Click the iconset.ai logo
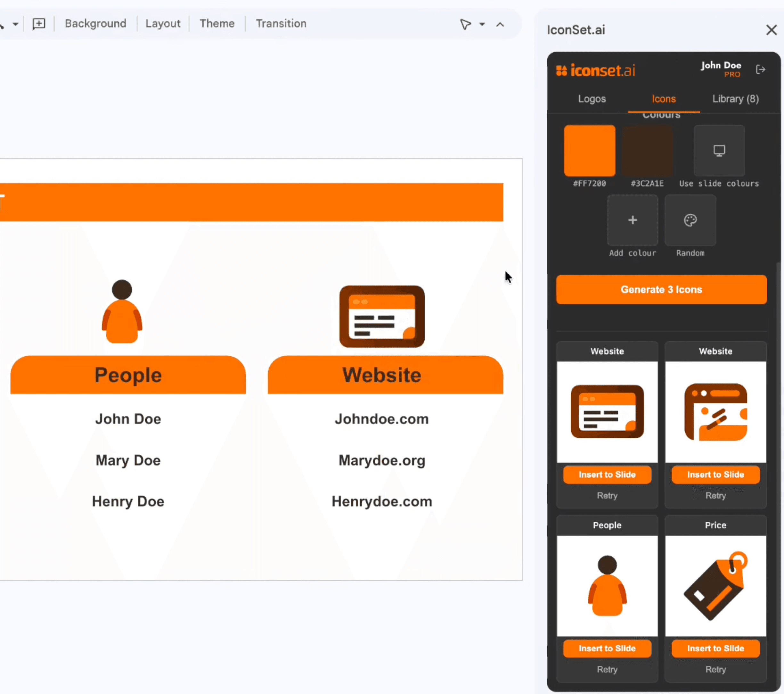The height and width of the screenshot is (694, 784). click(595, 70)
